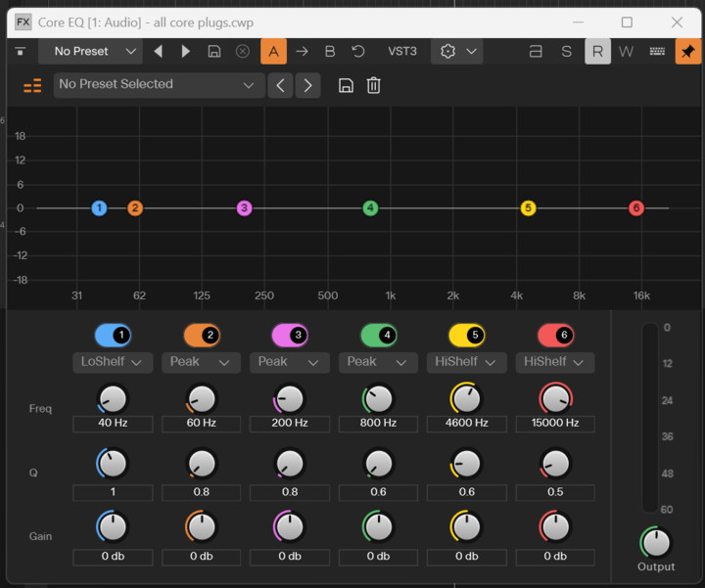Select the next Core EQ preset chevron
The image size is (705, 588).
point(307,85)
